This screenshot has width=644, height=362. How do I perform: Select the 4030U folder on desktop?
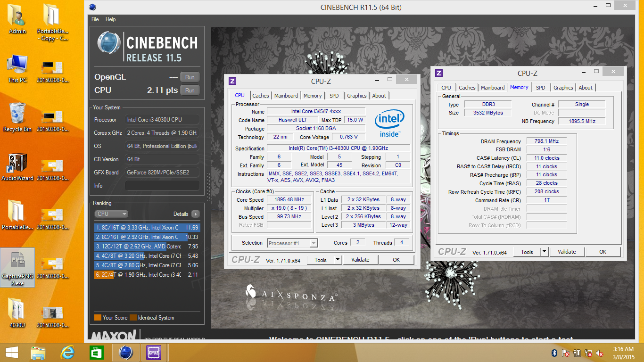coord(17,313)
